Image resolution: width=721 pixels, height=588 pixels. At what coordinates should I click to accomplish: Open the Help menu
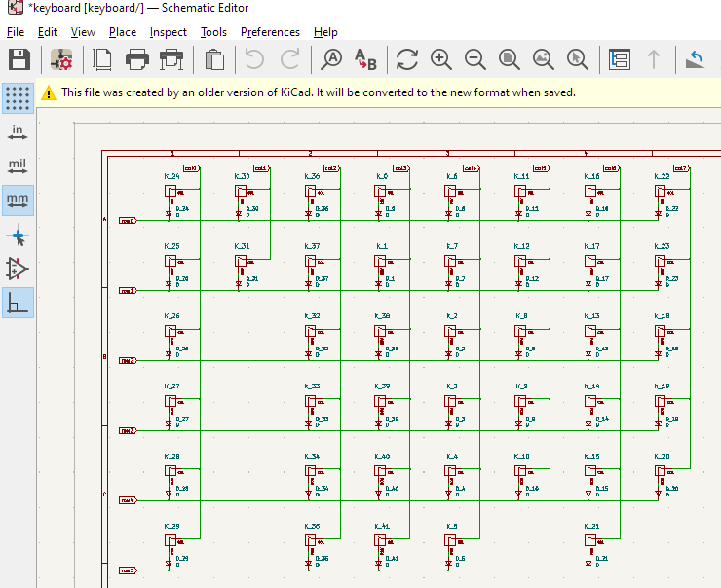325,32
